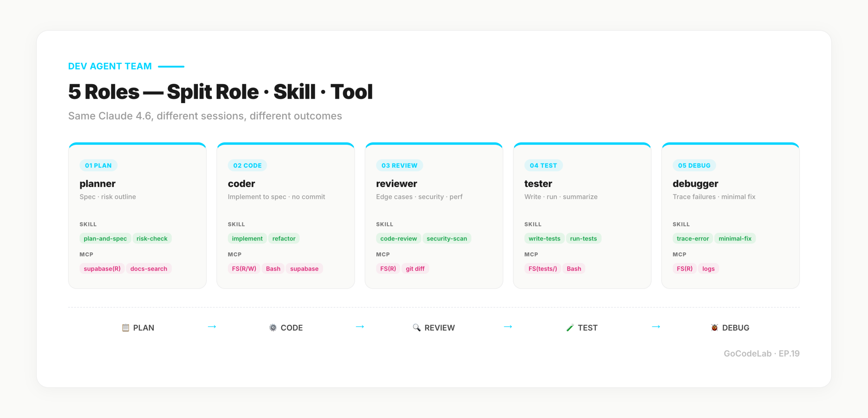
Task: Toggle the risk-check skill tag
Action: click(152, 238)
